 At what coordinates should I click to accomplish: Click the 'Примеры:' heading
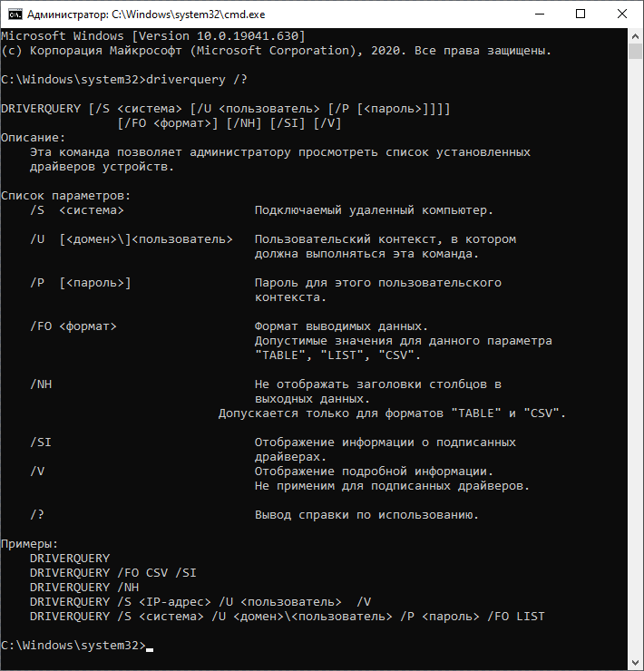[x=30, y=544]
